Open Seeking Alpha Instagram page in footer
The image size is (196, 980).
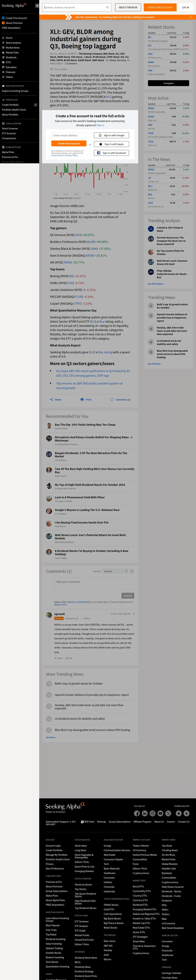click(x=153, y=813)
